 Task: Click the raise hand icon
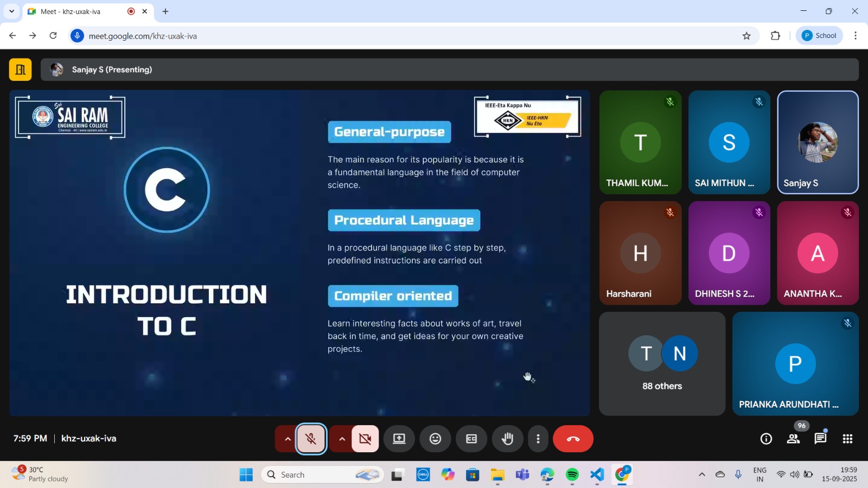pos(507,439)
